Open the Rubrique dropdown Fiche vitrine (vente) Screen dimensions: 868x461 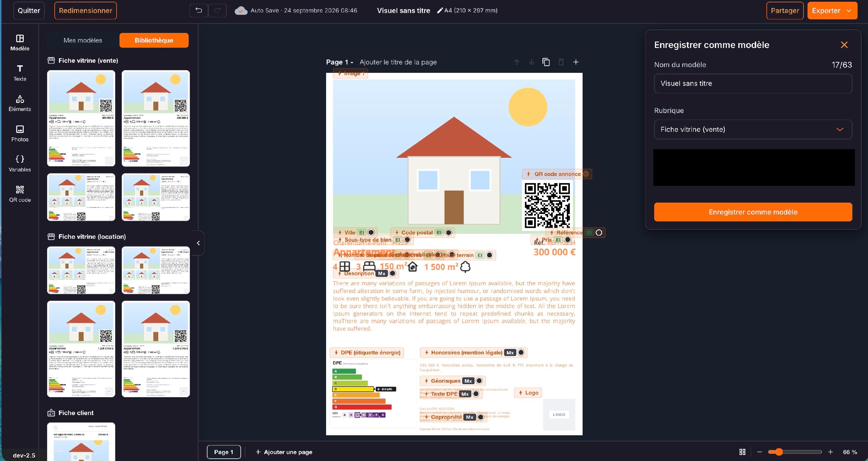(x=753, y=129)
